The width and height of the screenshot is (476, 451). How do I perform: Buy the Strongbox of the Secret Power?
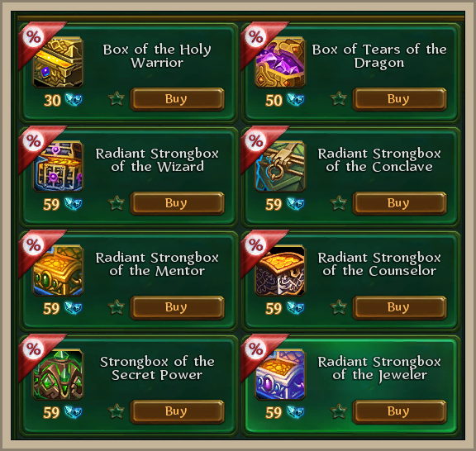coord(178,411)
